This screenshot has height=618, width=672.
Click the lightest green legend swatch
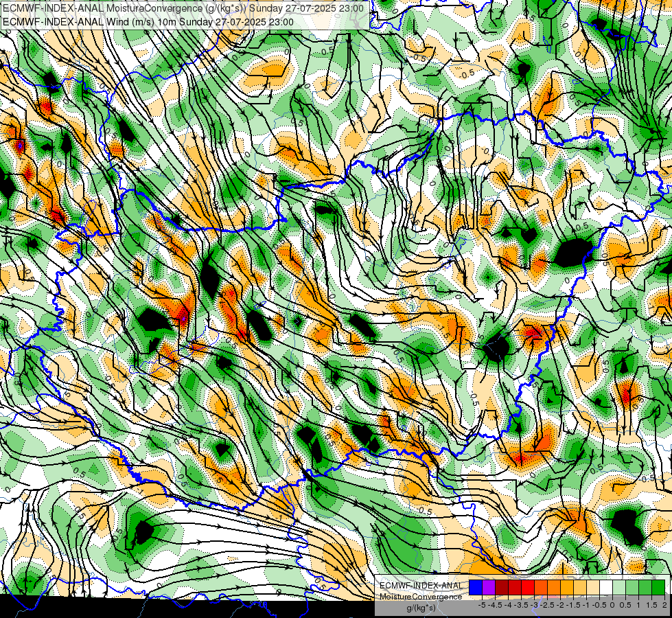point(619,587)
